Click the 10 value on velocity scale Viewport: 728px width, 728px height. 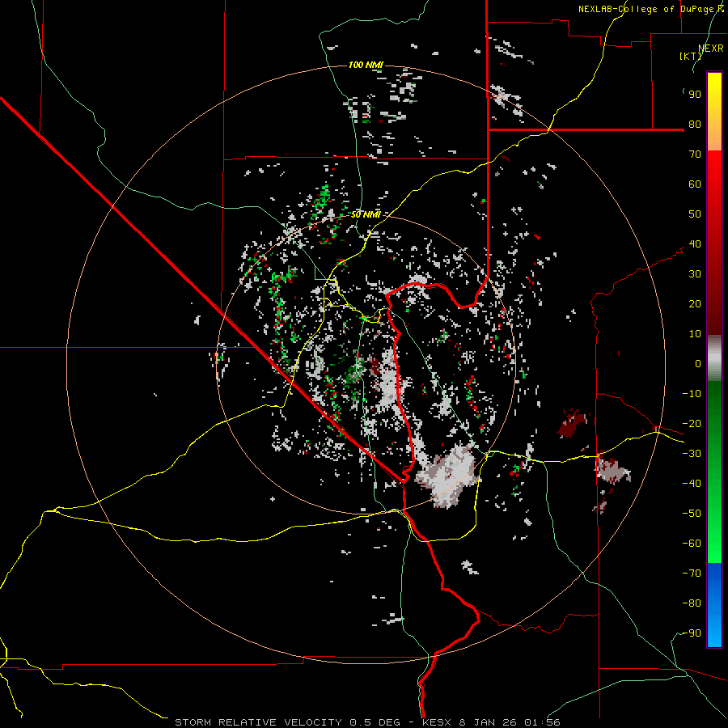point(695,334)
